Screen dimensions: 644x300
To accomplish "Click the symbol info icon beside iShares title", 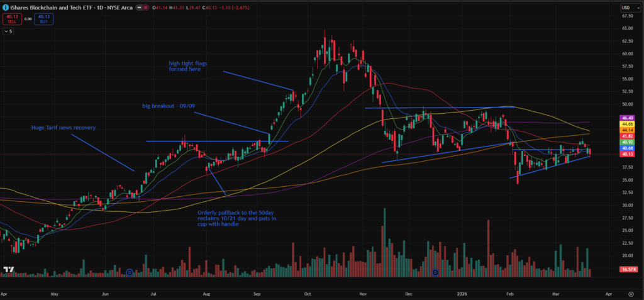I will [x=6, y=7].
